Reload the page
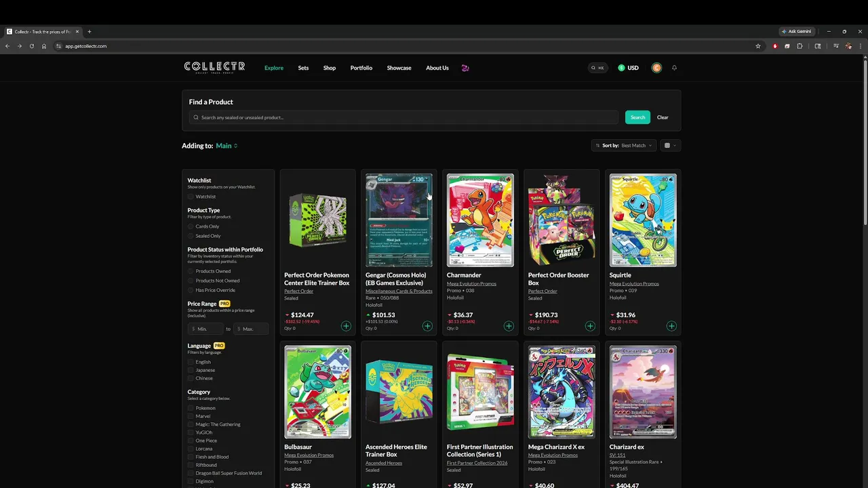The width and height of the screenshot is (868, 488). [x=31, y=46]
